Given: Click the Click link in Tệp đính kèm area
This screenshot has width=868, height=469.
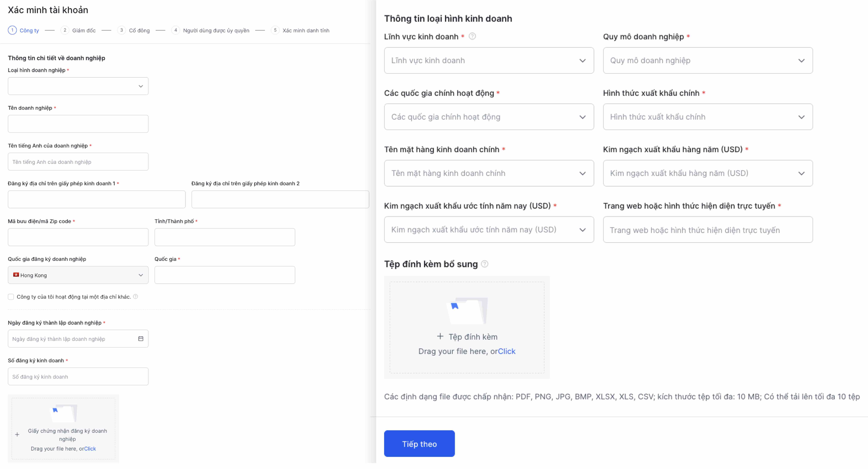Looking at the screenshot, I should click(x=506, y=351).
